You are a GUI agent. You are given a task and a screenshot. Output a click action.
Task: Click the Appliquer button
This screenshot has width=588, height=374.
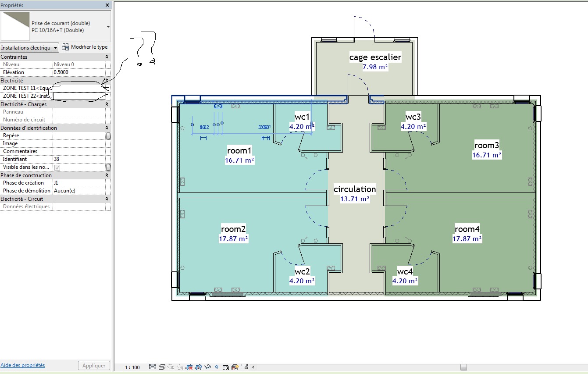point(94,365)
